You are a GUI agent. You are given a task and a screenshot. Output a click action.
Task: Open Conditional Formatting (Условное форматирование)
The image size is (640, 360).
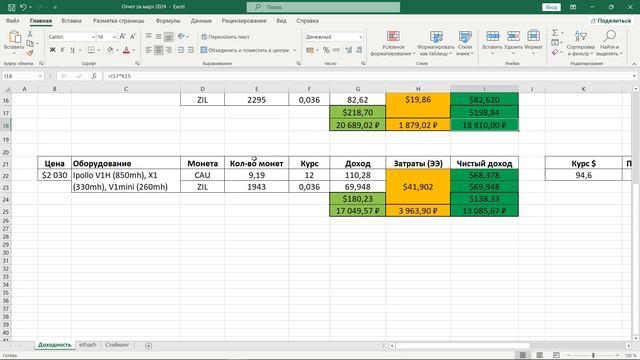click(x=393, y=43)
